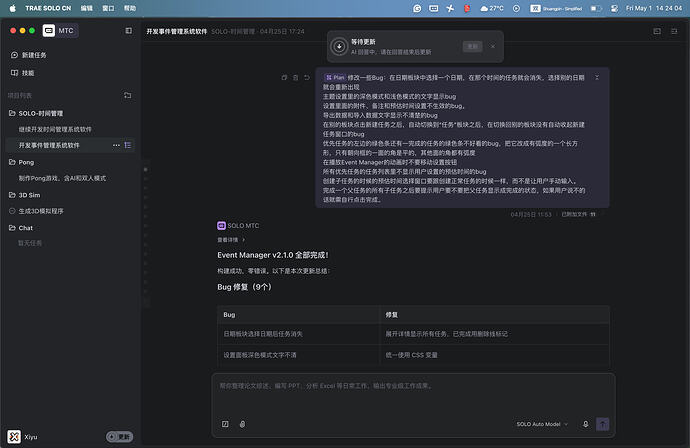Select the 设置面板深色模式文字不清 table cell
Image resolution: width=690 pixels, height=448 pixels.
click(x=298, y=355)
